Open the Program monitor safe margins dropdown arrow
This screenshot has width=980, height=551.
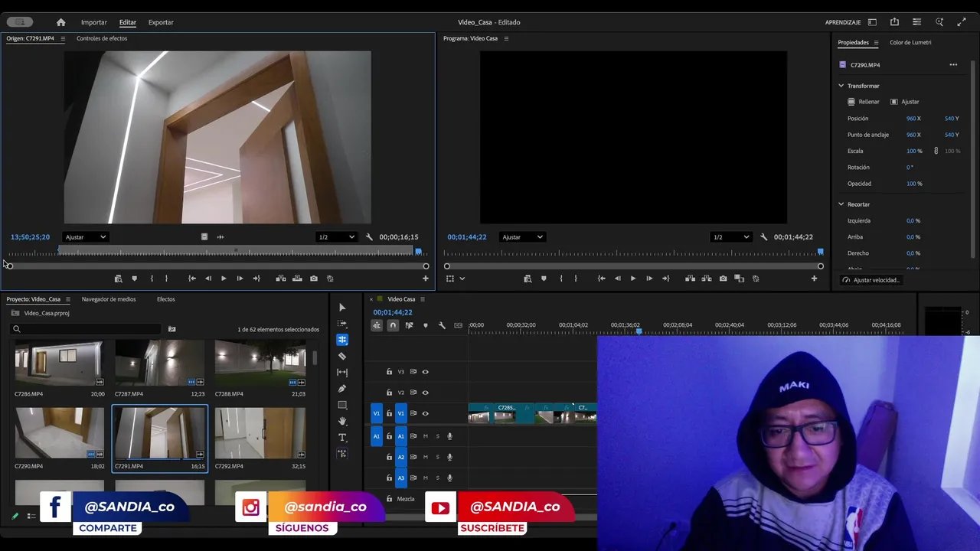coord(462,279)
